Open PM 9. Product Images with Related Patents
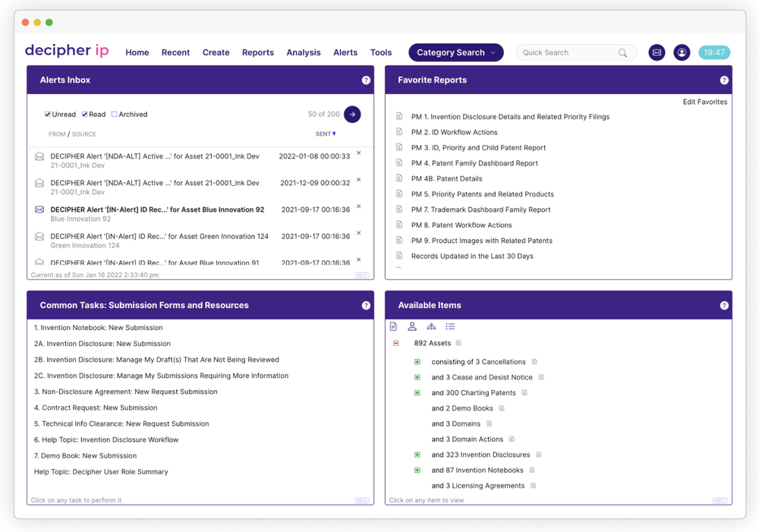Viewport: 759px width, 532px height. [x=482, y=241]
